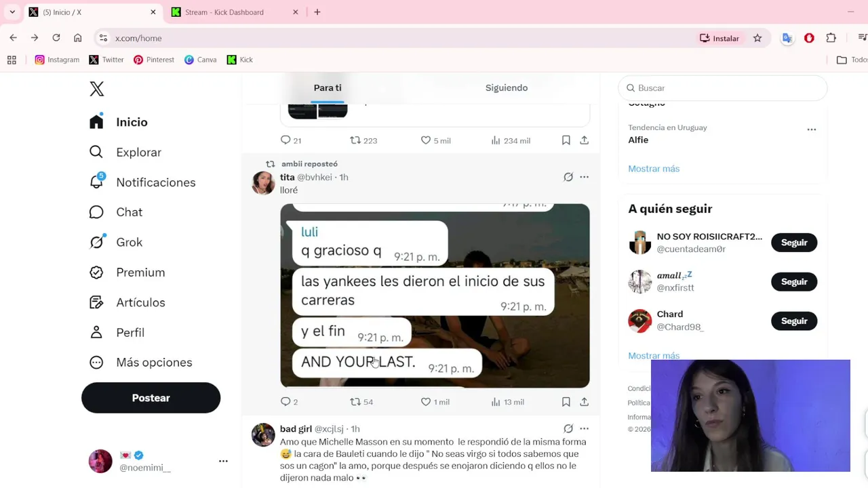The width and height of the screenshot is (868, 488).
Task: Bookmark this page with star icon
Action: [x=757, y=38]
